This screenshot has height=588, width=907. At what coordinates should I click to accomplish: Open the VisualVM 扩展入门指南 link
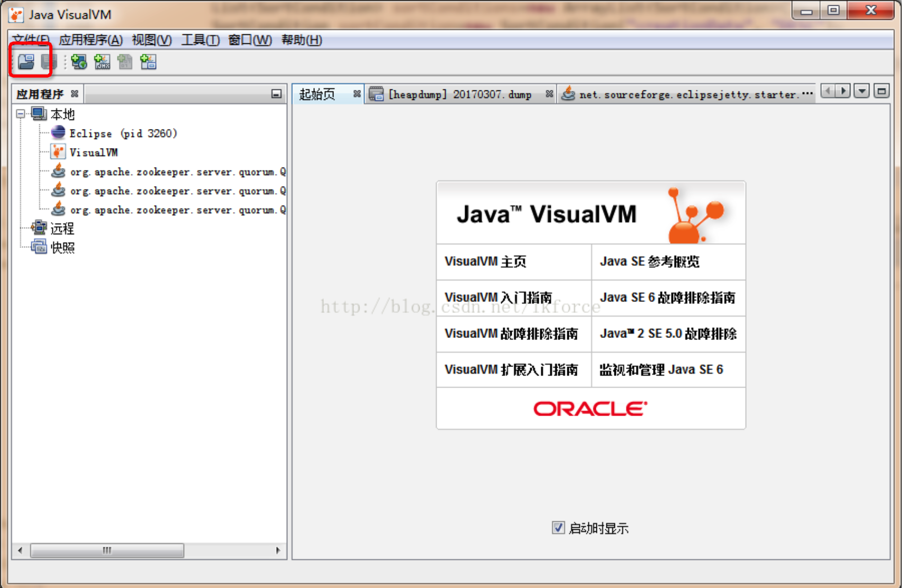click(511, 370)
